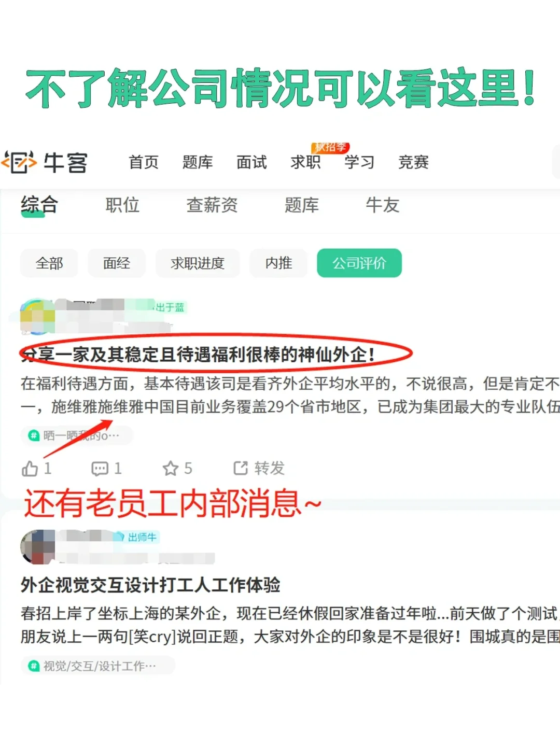Select the 全部 filter chip

tap(49, 263)
